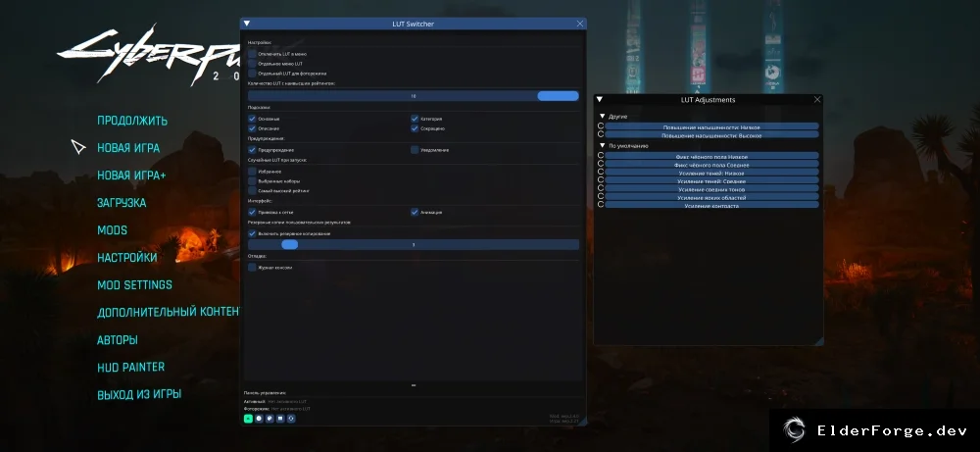Enable the 'Уведомление' checkbox
The width and height of the screenshot is (980, 452).
click(415, 150)
